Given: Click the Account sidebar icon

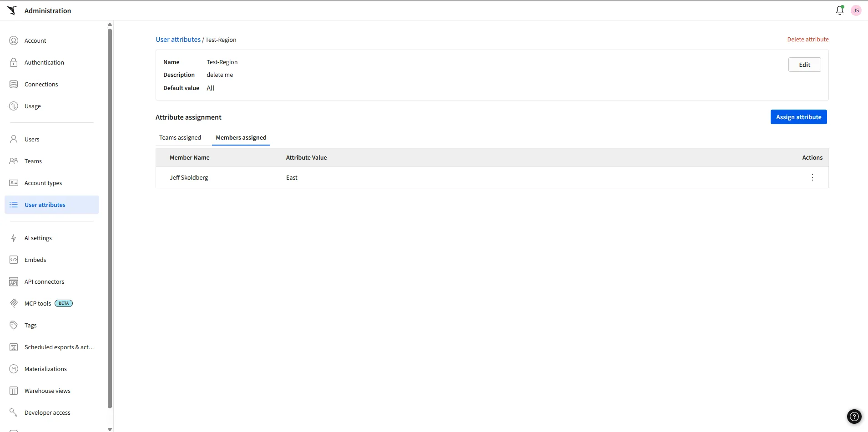Looking at the screenshot, I should [14, 40].
